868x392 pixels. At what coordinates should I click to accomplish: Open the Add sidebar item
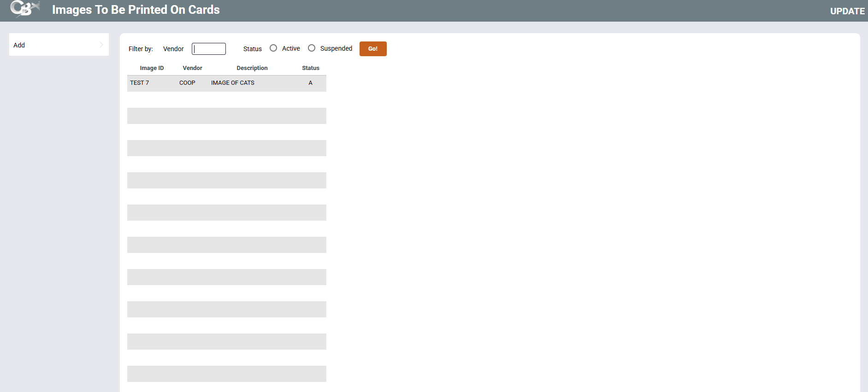tap(19, 45)
